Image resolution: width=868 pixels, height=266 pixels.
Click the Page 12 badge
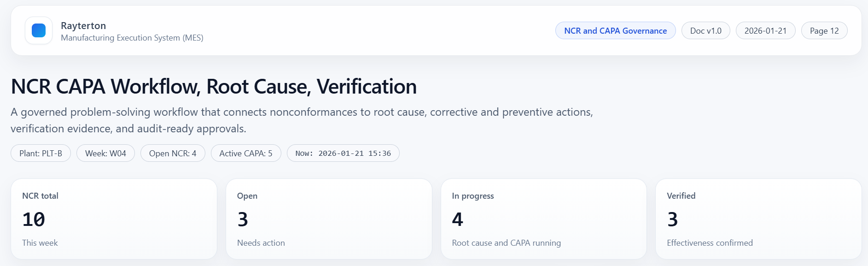(x=824, y=31)
